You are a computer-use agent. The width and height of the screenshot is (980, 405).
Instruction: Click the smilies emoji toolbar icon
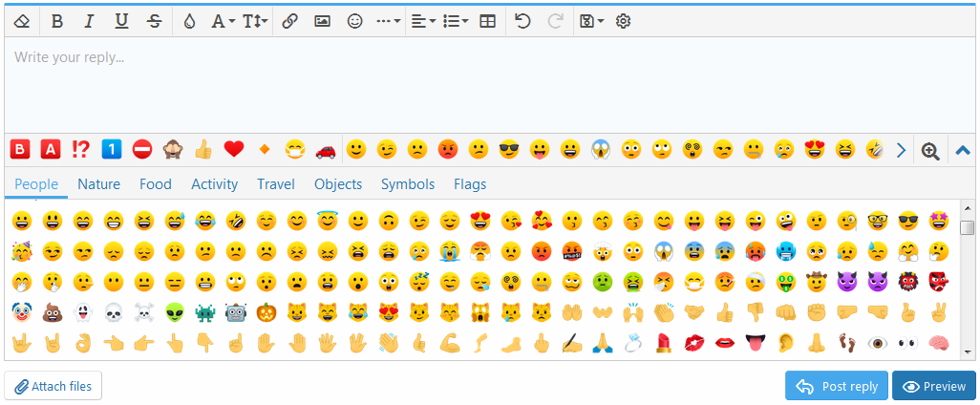click(354, 20)
